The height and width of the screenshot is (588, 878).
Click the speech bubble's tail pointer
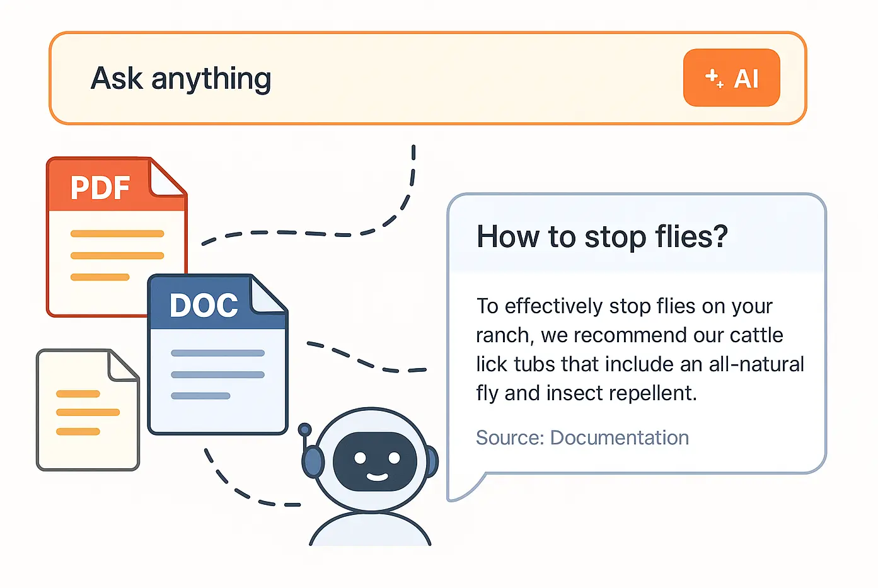click(464, 488)
